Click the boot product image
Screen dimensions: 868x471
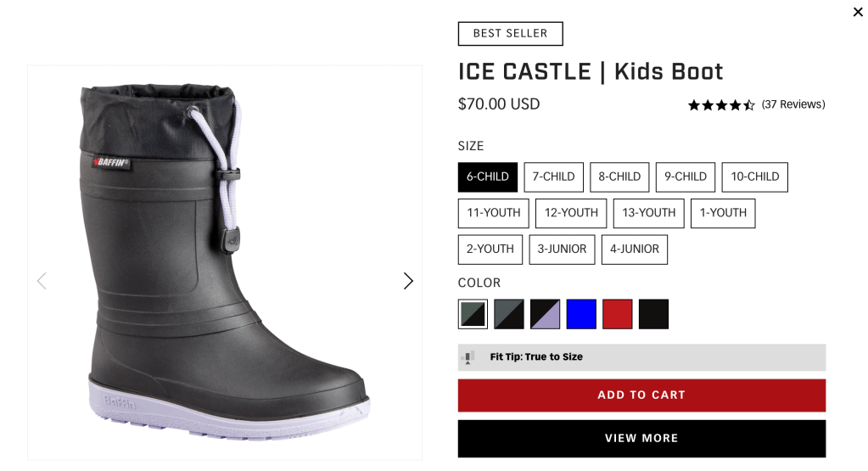225,263
